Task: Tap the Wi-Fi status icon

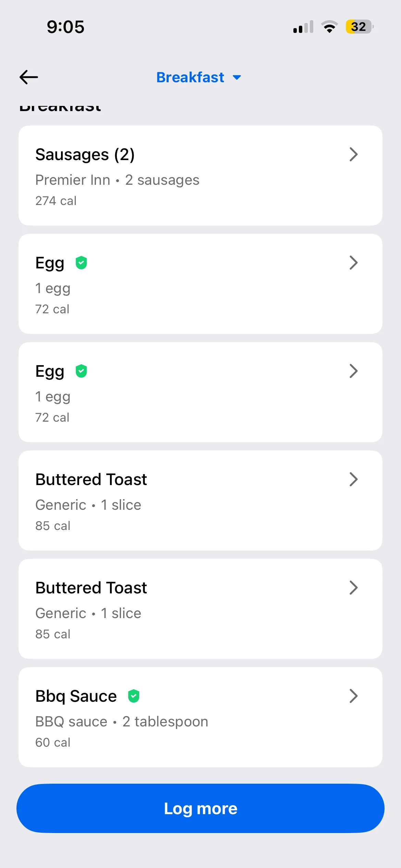Action: (329, 27)
